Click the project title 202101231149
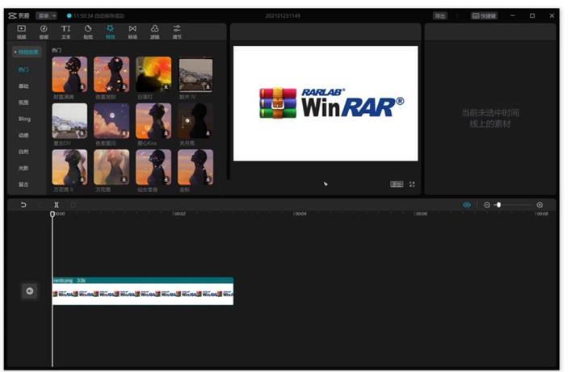Image resolution: width=588 pixels, height=372 pixels. point(283,15)
